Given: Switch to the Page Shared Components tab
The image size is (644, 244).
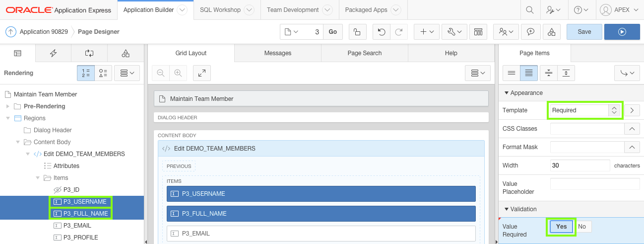Looking at the screenshot, I should click(126, 53).
